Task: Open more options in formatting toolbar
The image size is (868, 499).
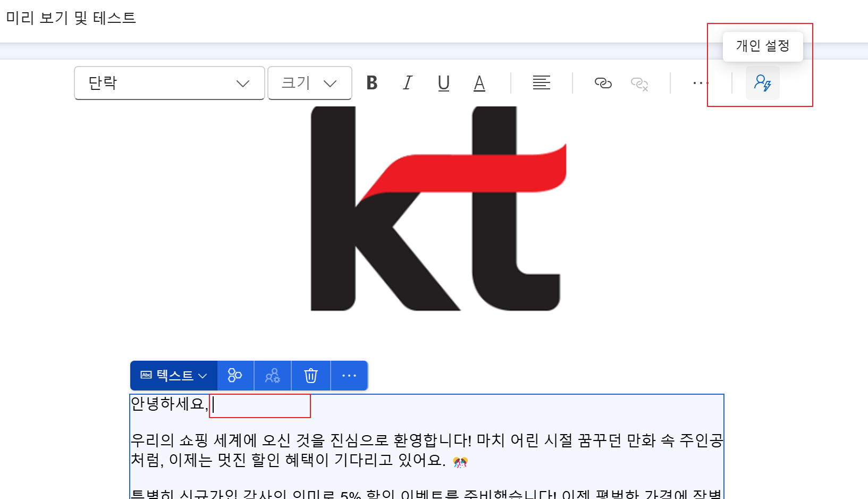Action: pyautogui.click(x=701, y=83)
